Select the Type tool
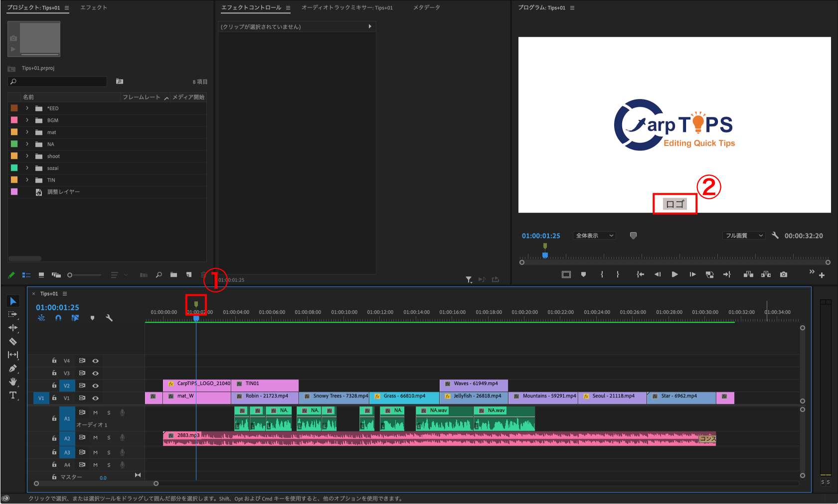Screen dimensions: 838x504 pos(13,395)
